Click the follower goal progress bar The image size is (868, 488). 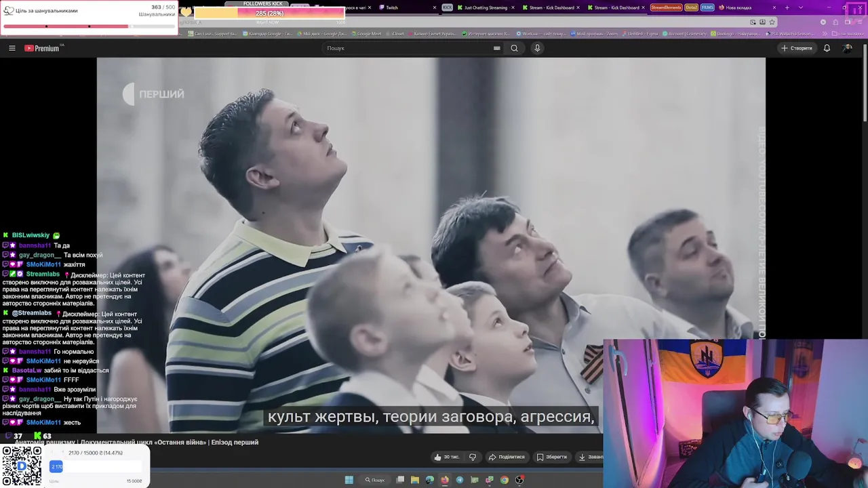tap(89, 26)
